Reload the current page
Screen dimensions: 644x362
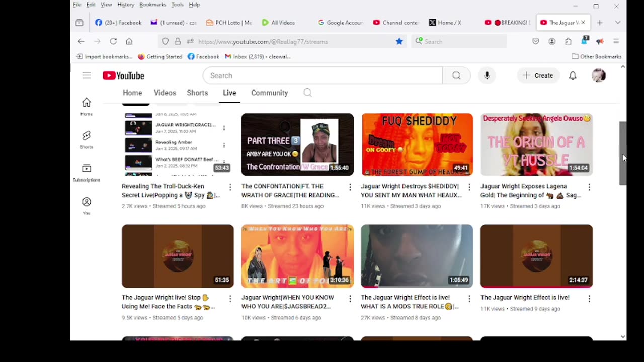point(113,41)
